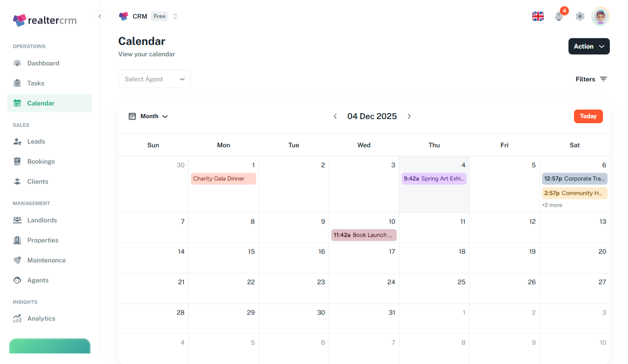The image size is (628, 364).
Task: Expand the Select Agent dropdown
Action: 155,79
